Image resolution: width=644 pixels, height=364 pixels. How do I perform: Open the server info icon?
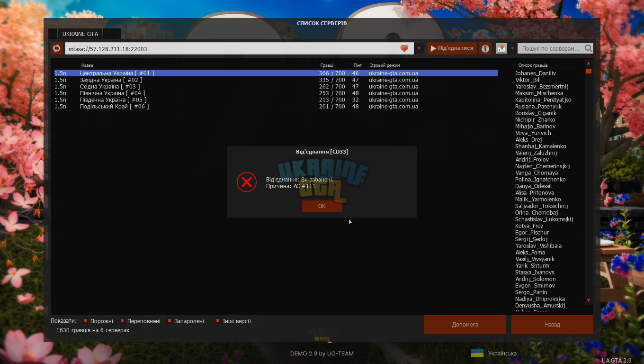pyautogui.click(x=485, y=48)
